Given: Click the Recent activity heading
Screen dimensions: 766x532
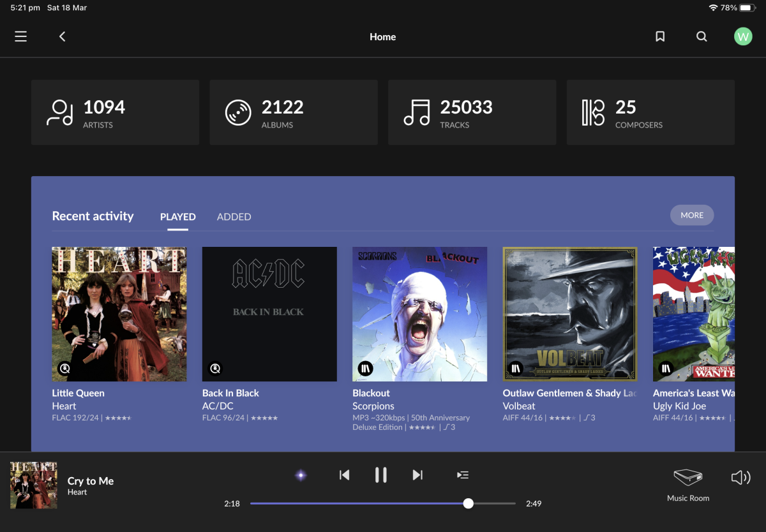Looking at the screenshot, I should click(93, 216).
